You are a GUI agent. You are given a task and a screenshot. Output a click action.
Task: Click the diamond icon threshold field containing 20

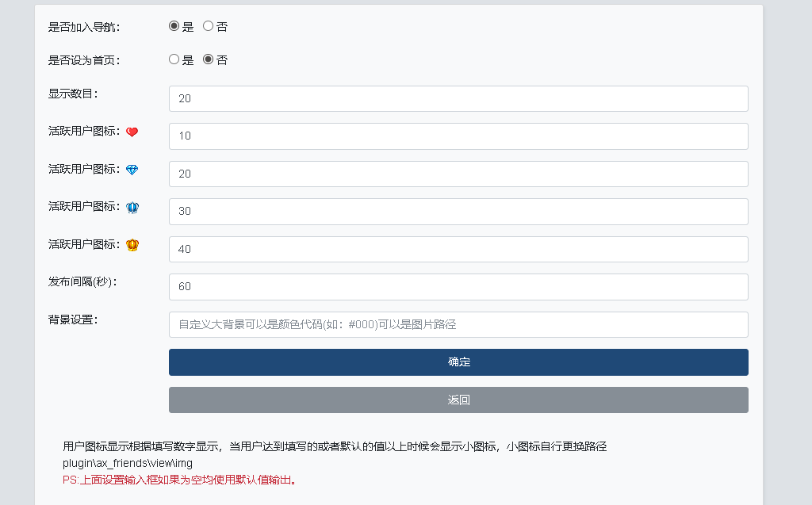click(x=458, y=174)
